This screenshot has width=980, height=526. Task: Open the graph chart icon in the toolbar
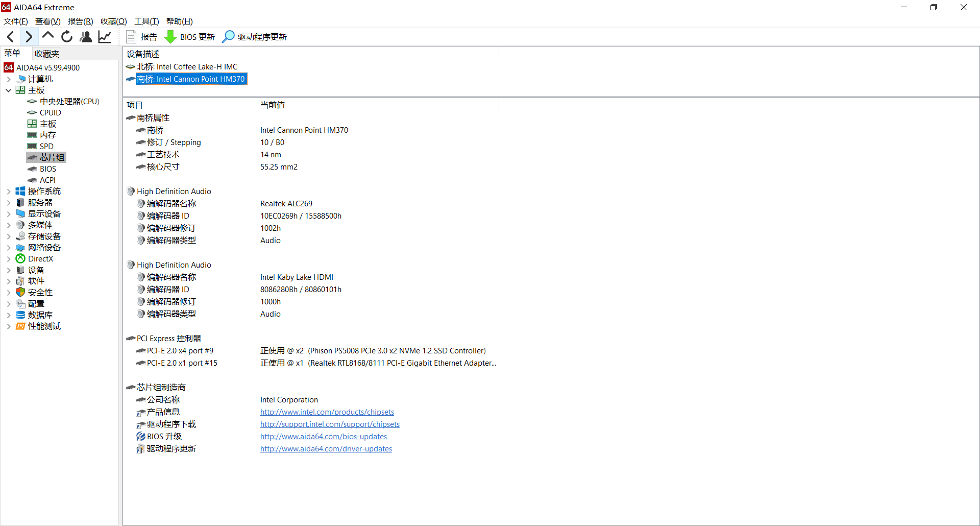[x=105, y=37]
